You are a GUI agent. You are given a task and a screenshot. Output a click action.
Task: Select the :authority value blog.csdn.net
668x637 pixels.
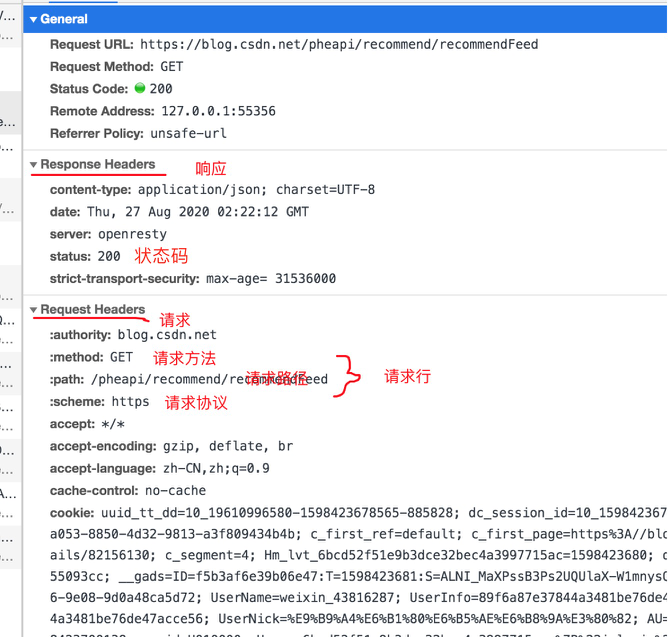[167, 335]
